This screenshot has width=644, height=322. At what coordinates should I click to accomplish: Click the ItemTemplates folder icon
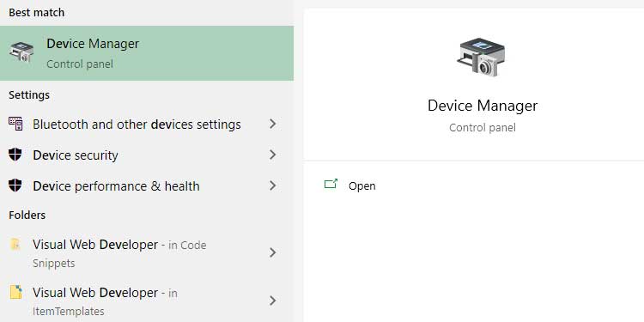point(15,293)
